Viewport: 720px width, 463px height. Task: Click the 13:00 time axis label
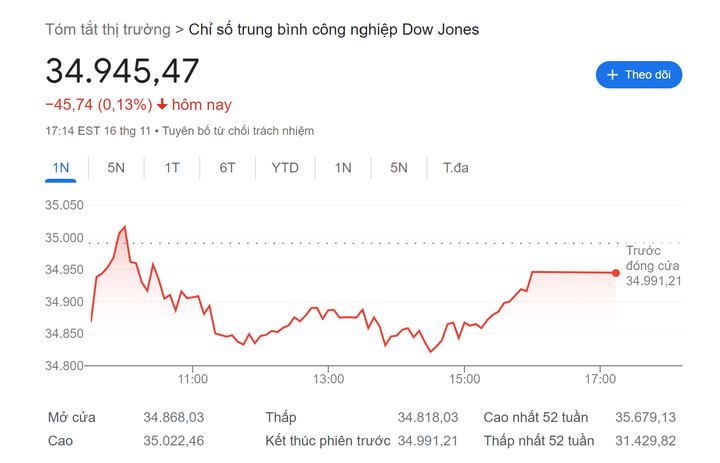[328, 379]
